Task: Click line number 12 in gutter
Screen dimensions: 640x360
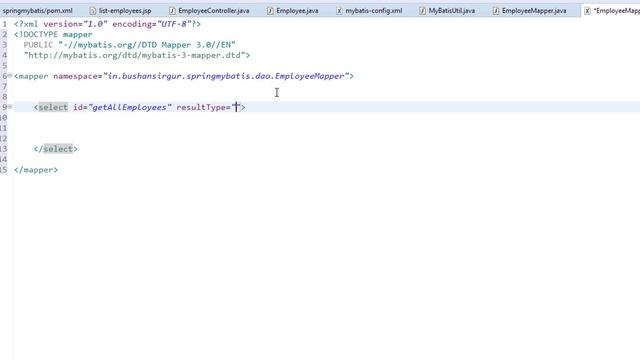Action: click(x=4, y=138)
